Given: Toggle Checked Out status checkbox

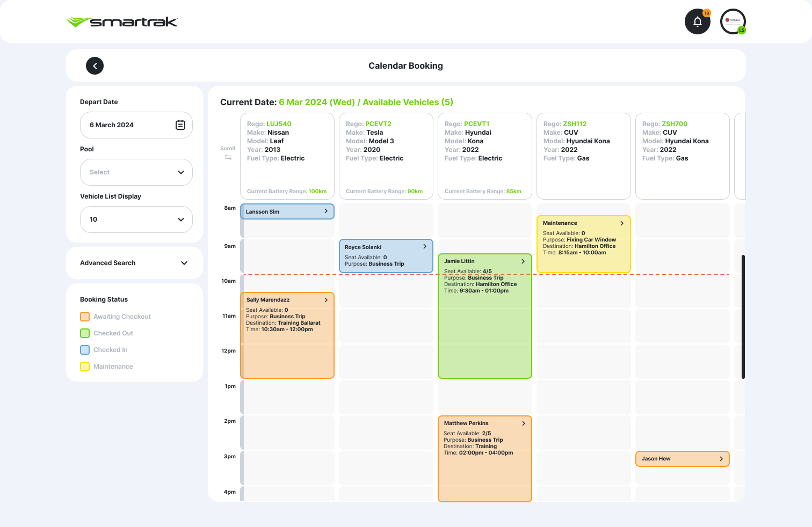Looking at the screenshot, I should click(85, 333).
